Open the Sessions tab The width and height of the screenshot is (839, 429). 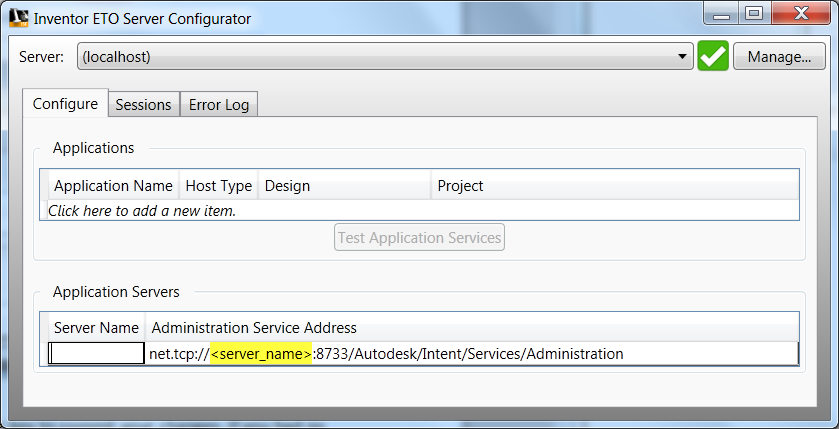pos(143,105)
